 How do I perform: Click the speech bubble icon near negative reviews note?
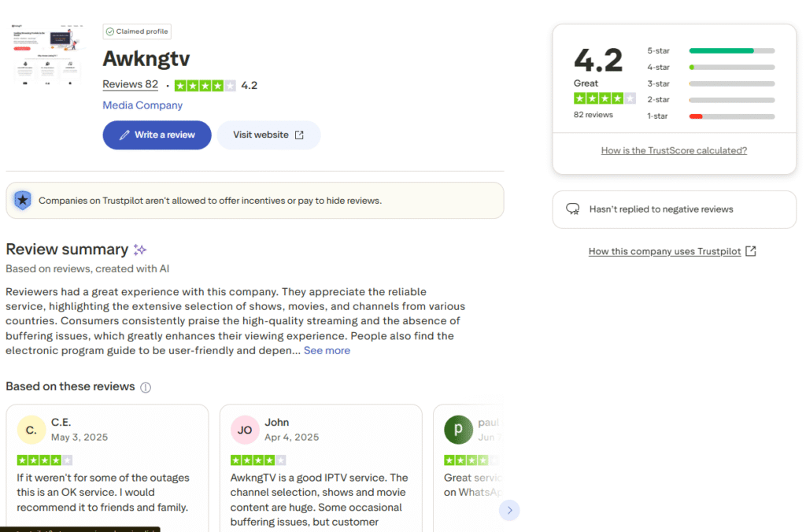[573, 209]
